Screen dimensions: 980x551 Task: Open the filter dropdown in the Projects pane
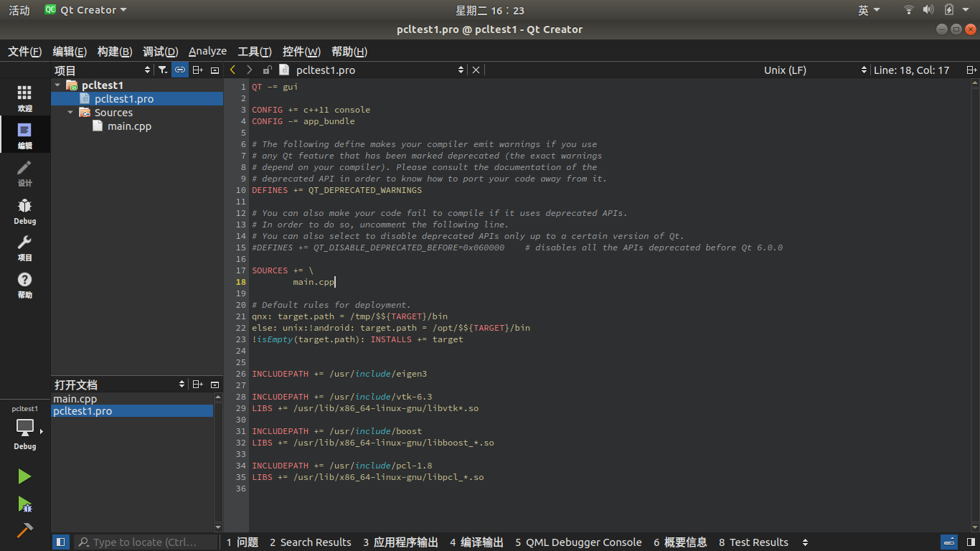162,70
